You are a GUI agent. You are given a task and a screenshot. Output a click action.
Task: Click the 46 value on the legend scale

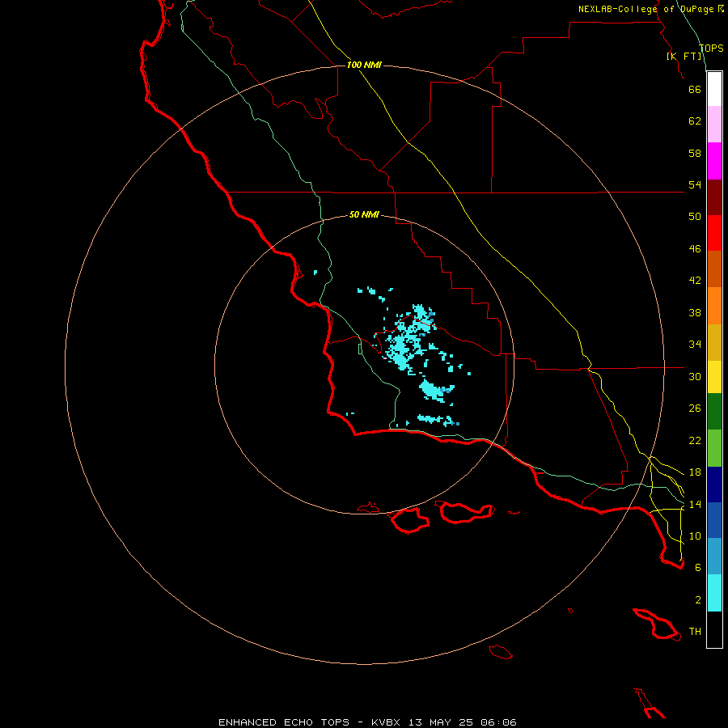pos(695,249)
